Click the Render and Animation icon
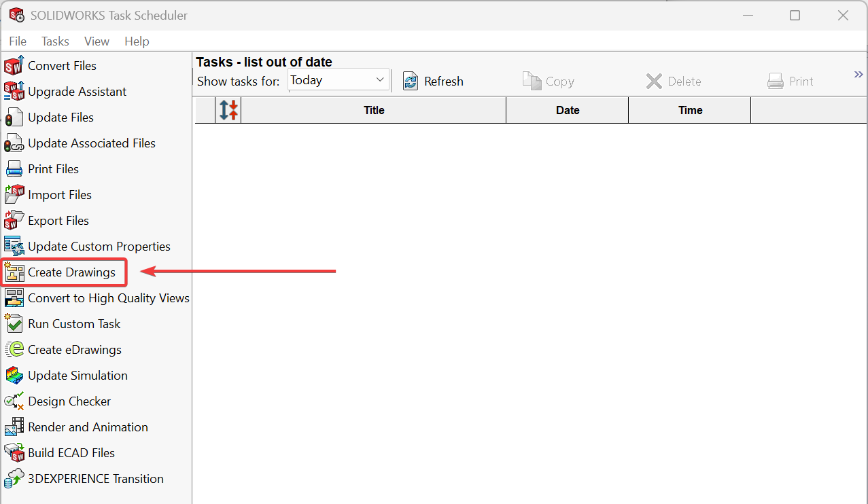The image size is (868, 504). click(14, 427)
